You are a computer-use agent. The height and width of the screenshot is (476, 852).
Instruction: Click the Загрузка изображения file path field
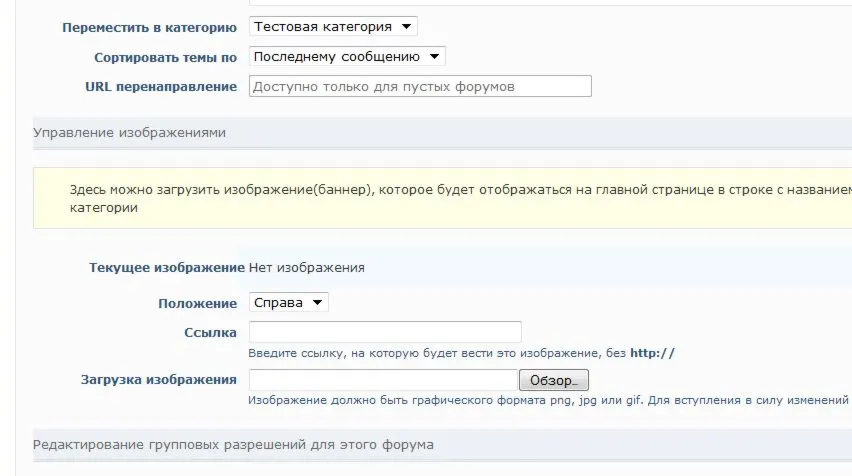[x=382, y=380]
